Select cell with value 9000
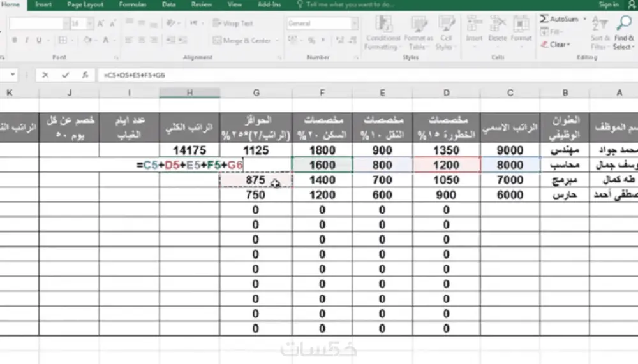The width and height of the screenshot is (638, 364). 510,150
